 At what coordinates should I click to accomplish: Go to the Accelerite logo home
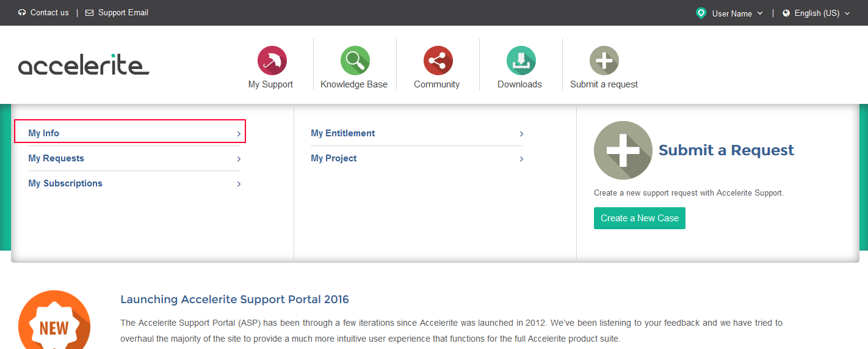click(x=84, y=64)
